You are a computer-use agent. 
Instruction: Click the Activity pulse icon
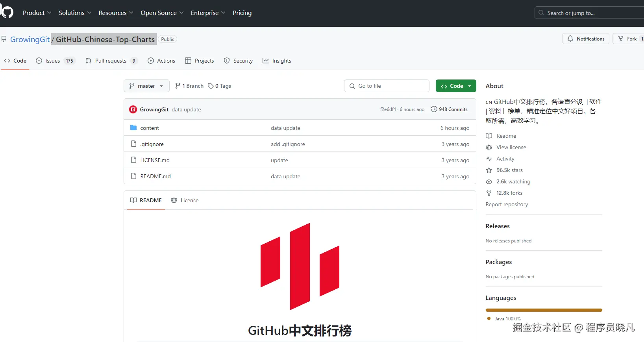click(x=489, y=159)
